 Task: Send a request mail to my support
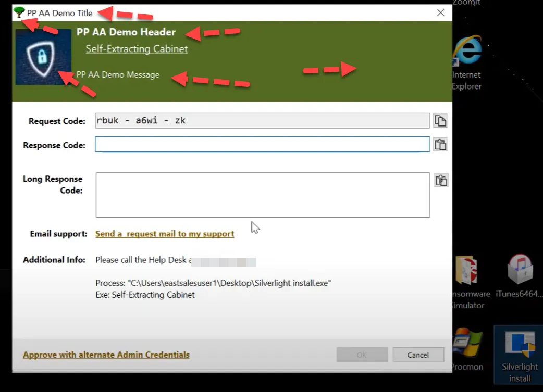pyautogui.click(x=165, y=233)
